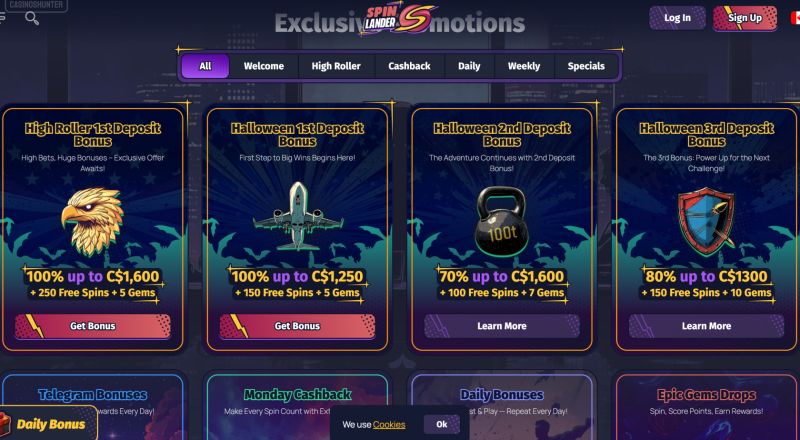Open the Daily Bonus gift icon
This screenshot has width=800, height=440.
[x=5, y=424]
